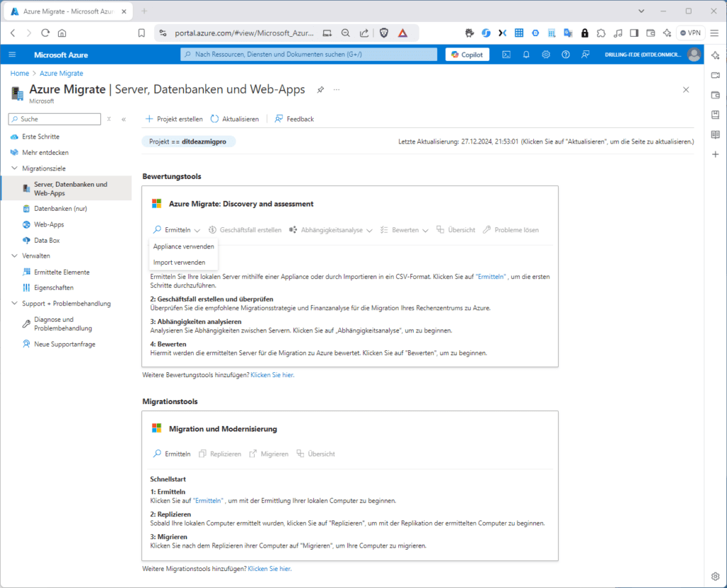Image resolution: width=727 pixels, height=588 pixels.
Task: Select Server, Datenbanken und Web-Apps sidebar item
Action: [x=66, y=188]
